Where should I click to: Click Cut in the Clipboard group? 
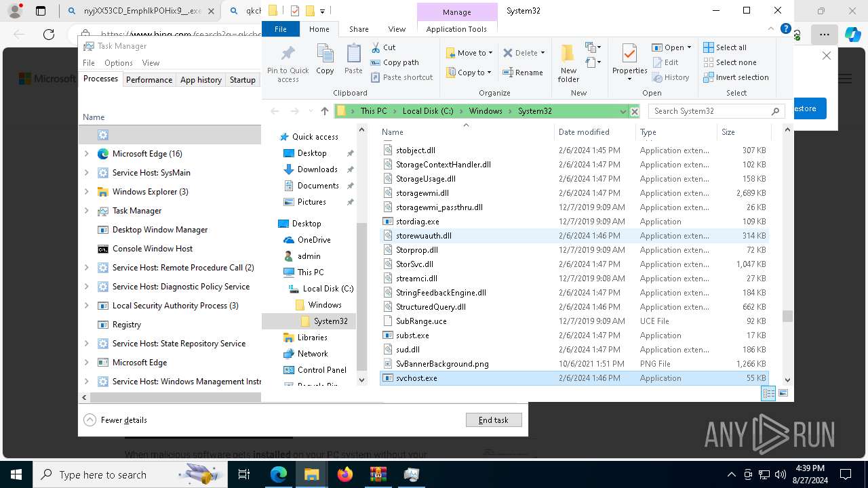pyautogui.click(x=383, y=47)
